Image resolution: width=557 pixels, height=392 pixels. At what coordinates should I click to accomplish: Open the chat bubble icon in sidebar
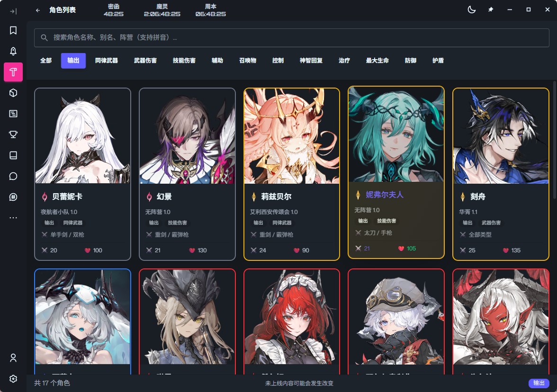(x=13, y=176)
